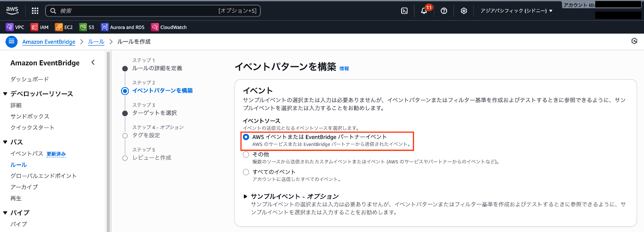644x232 pixels.
Task: Open the help question-mark icon
Action: pyautogui.click(x=444, y=11)
